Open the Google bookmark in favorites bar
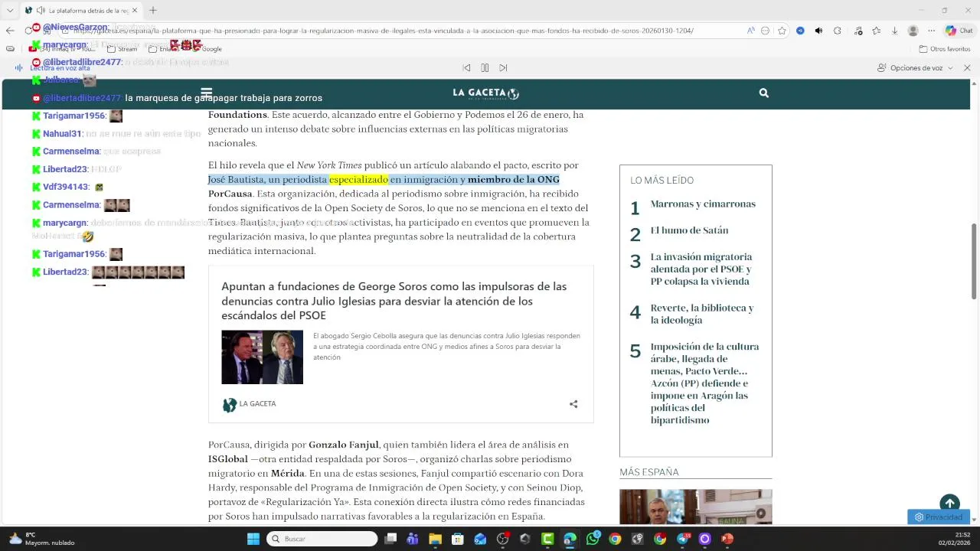Viewport: 980px width, 551px height. [x=207, y=49]
